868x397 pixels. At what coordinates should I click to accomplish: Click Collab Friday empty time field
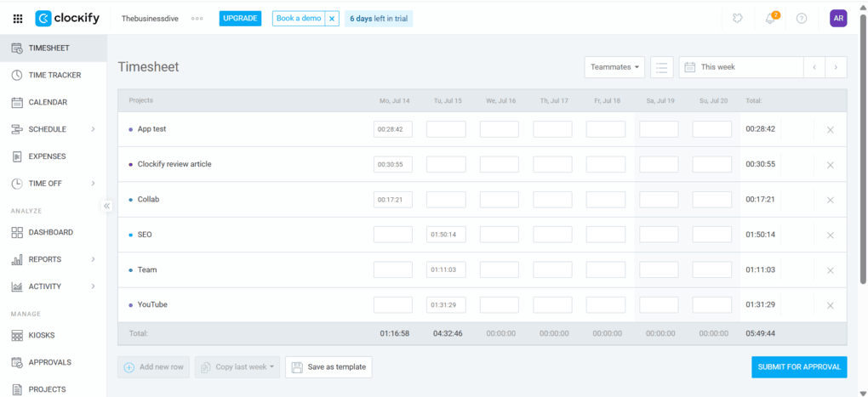tap(606, 200)
